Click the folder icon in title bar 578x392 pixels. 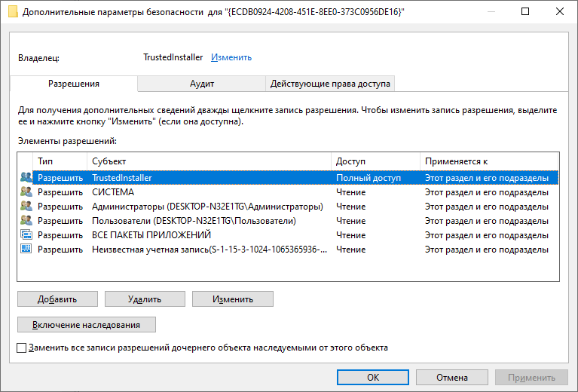pyautogui.click(x=13, y=12)
